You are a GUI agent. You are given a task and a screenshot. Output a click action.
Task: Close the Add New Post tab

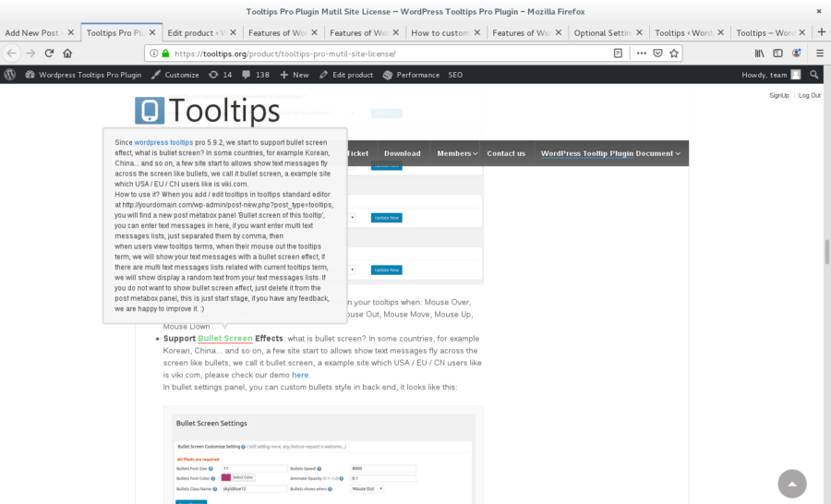[x=71, y=32]
